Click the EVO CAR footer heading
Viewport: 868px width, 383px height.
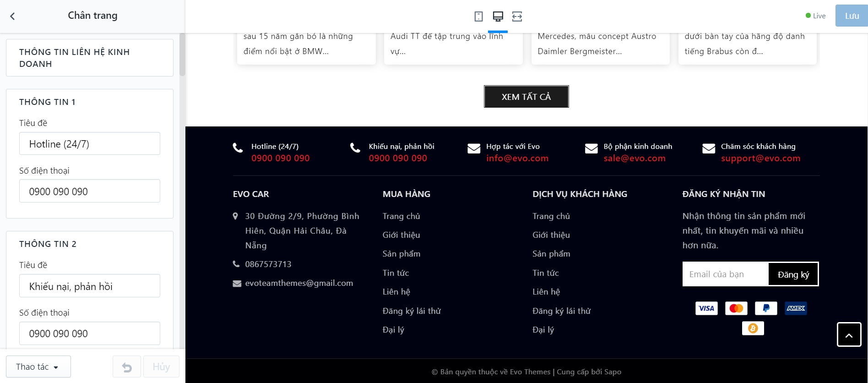coord(251,194)
